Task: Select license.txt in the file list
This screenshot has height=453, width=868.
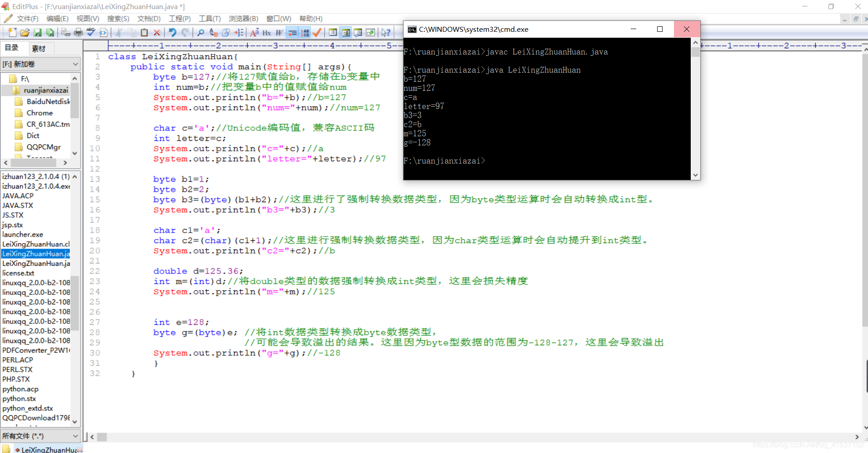Action: click(18, 273)
